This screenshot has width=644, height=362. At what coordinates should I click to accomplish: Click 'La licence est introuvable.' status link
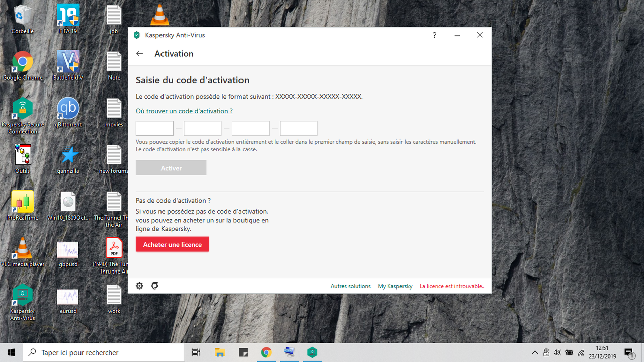[451, 286]
